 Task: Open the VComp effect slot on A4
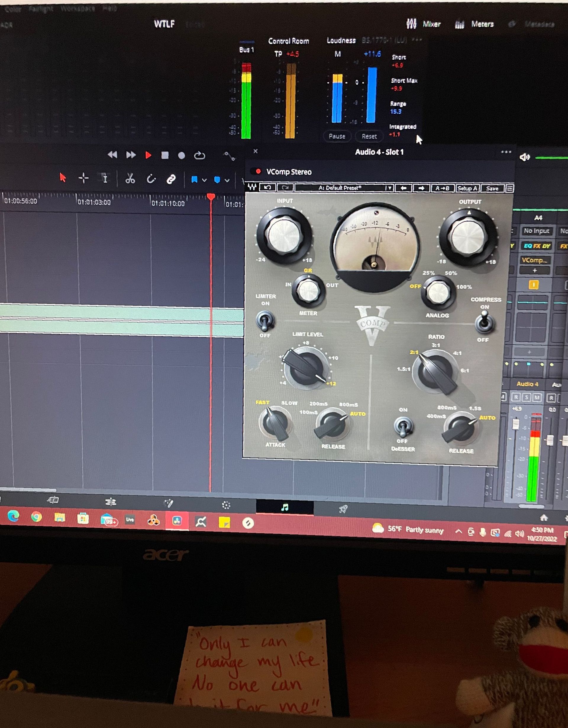[x=534, y=260]
